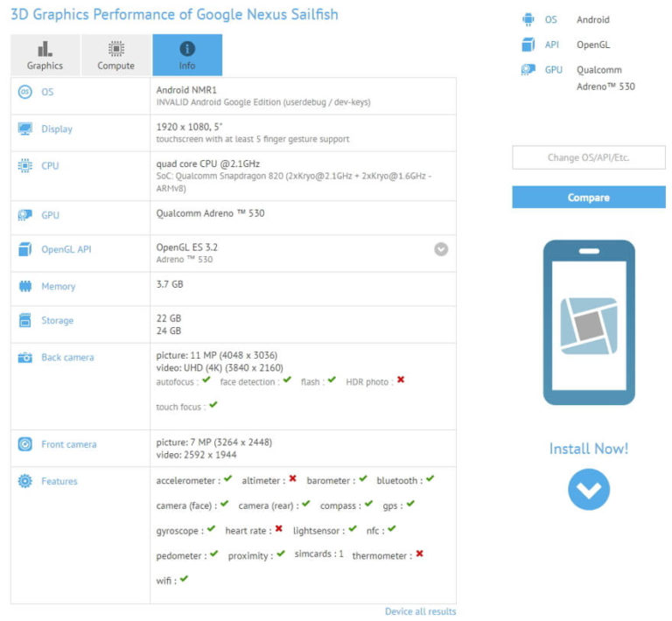This screenshot has height=621, width=672.
Task: Click the OS label in the table
Action: pos(47,92)
